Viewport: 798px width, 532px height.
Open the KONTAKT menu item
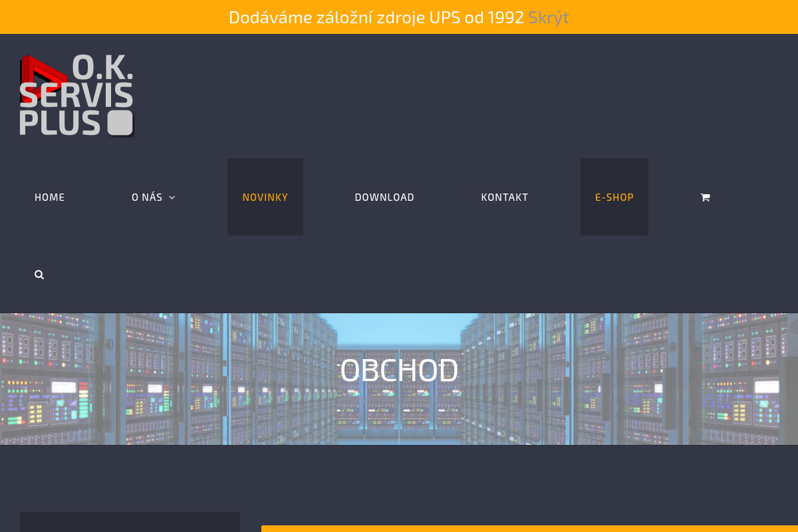tap(505, 198)
